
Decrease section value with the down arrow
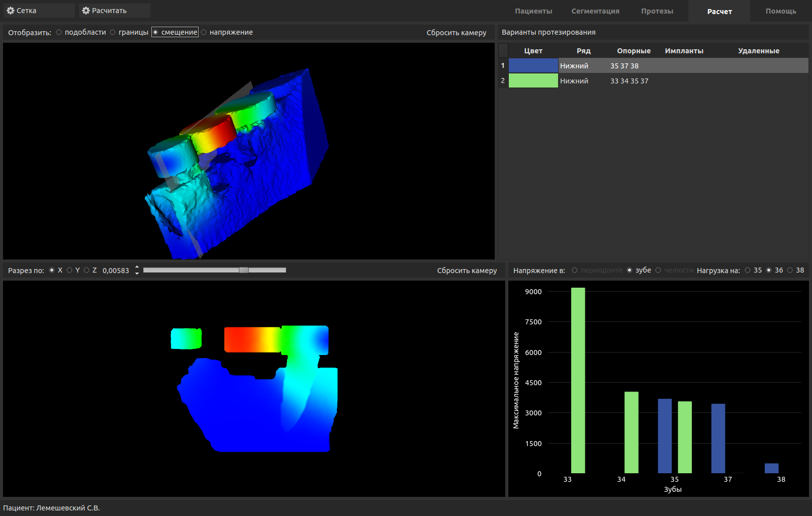click(x=137, y=274)
